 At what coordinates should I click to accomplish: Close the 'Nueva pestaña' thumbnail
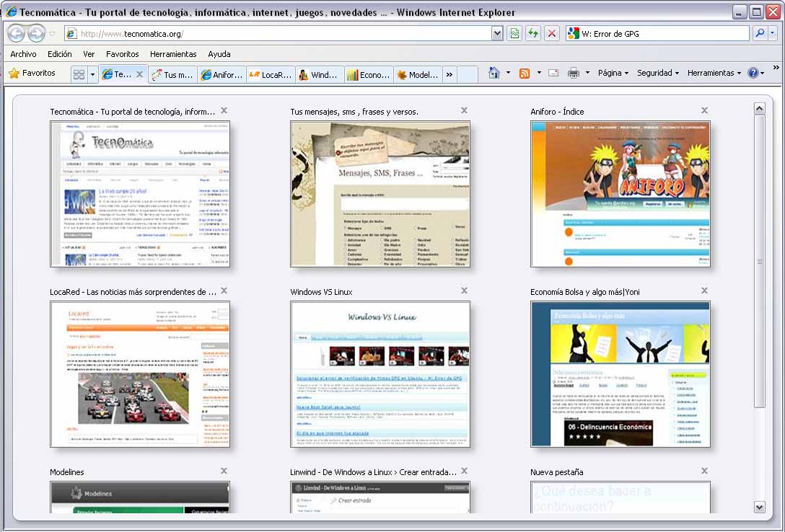pos(704,471)
